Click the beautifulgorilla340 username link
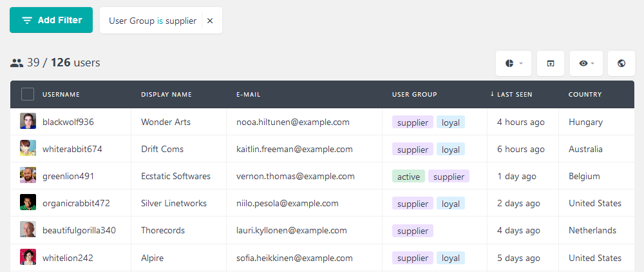The image size is (644, 272). (x=79, y=231)
